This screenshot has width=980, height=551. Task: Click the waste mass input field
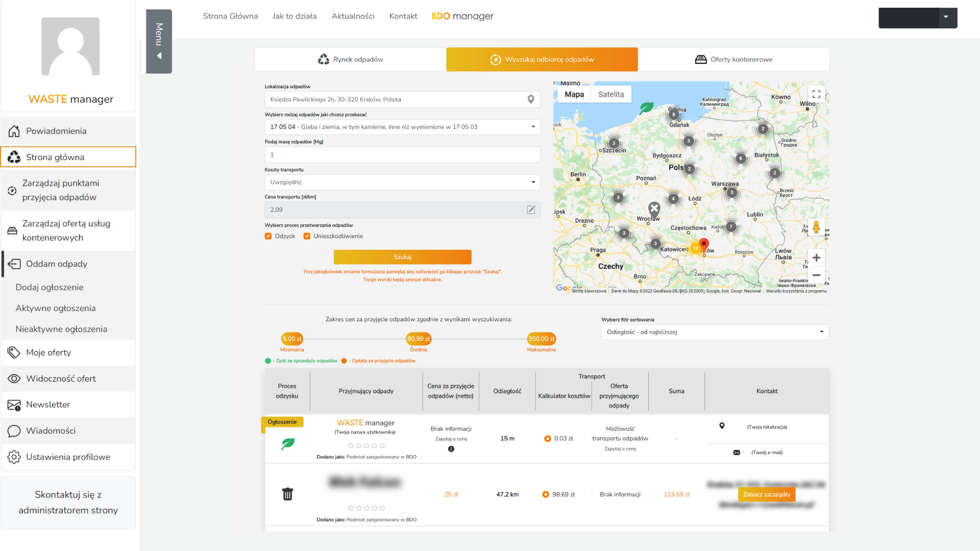[x=402, y=155]
